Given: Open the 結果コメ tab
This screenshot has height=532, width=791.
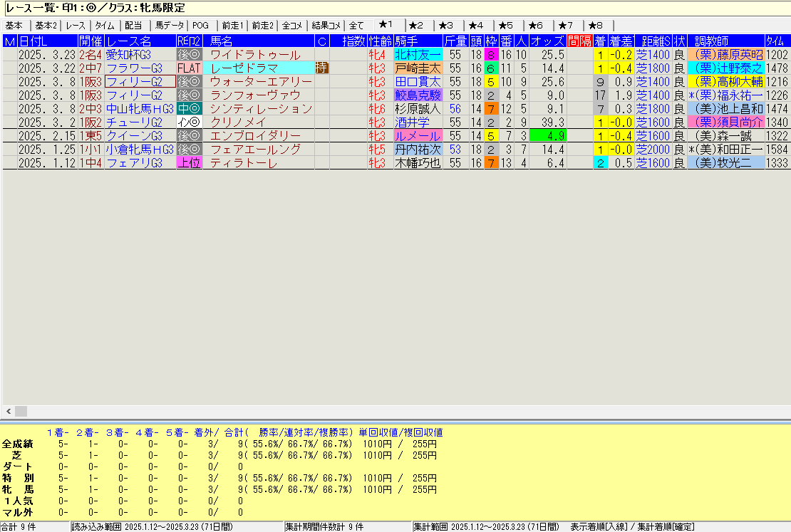Looking at the screenshot, I should [x=326, y=26].
